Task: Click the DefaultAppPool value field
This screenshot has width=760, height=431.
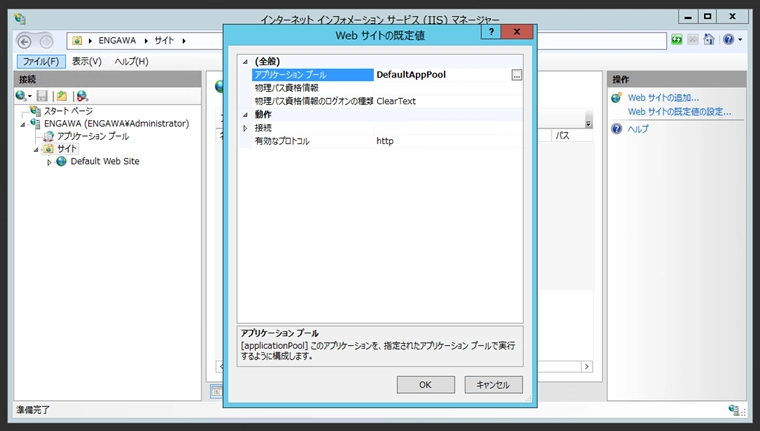Action: pyautogui.click(x=442, y=75)
